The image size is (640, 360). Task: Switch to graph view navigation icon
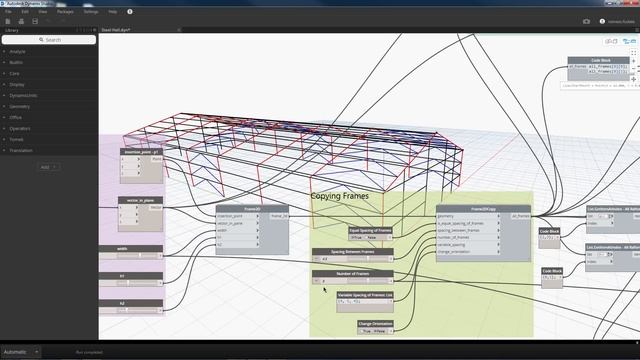[629, 41]
